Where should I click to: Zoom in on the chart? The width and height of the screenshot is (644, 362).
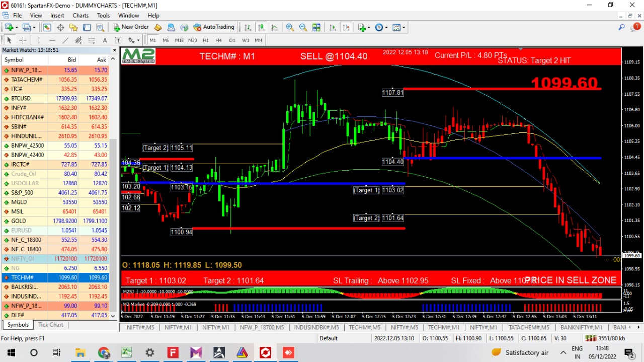290,27
